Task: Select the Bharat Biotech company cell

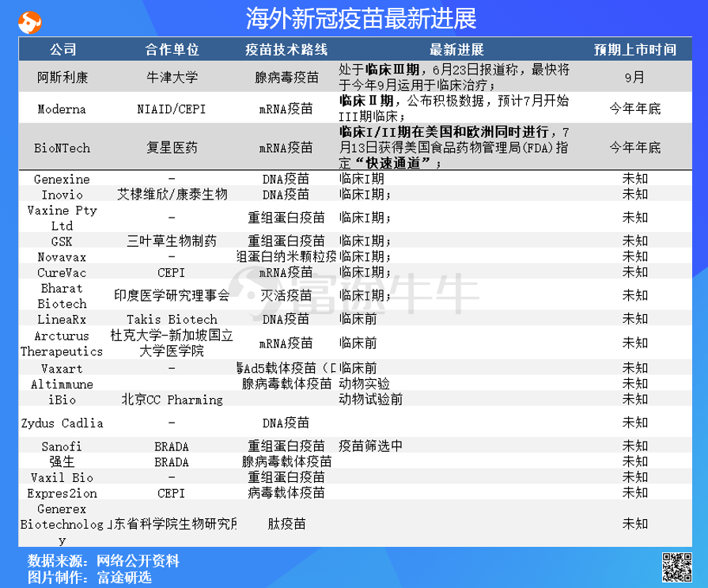Action: click(62, 296)
